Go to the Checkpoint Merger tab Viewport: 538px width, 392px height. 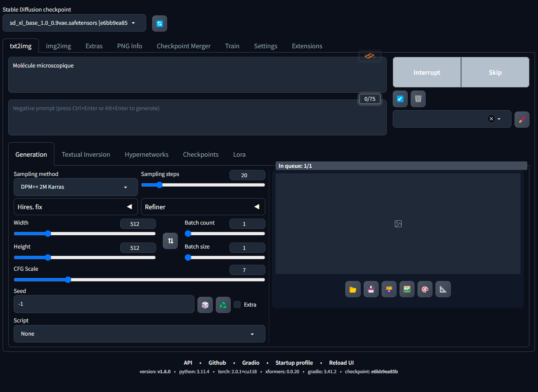click(x=184, y=46)
